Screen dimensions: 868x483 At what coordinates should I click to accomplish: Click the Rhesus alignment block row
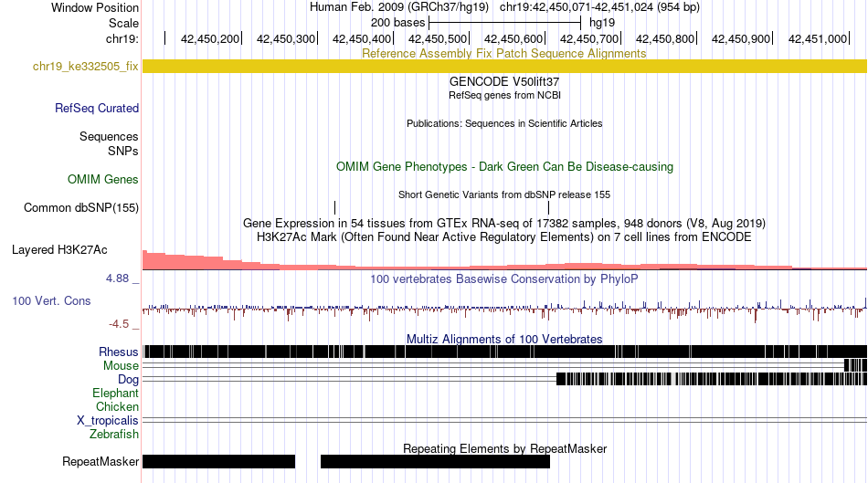[x=504, y=352]
